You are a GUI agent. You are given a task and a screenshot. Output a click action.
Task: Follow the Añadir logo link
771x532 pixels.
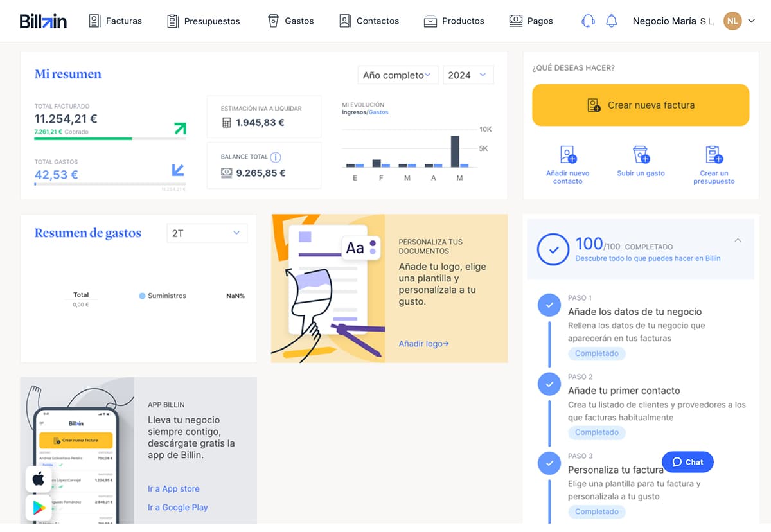[423, 344]
